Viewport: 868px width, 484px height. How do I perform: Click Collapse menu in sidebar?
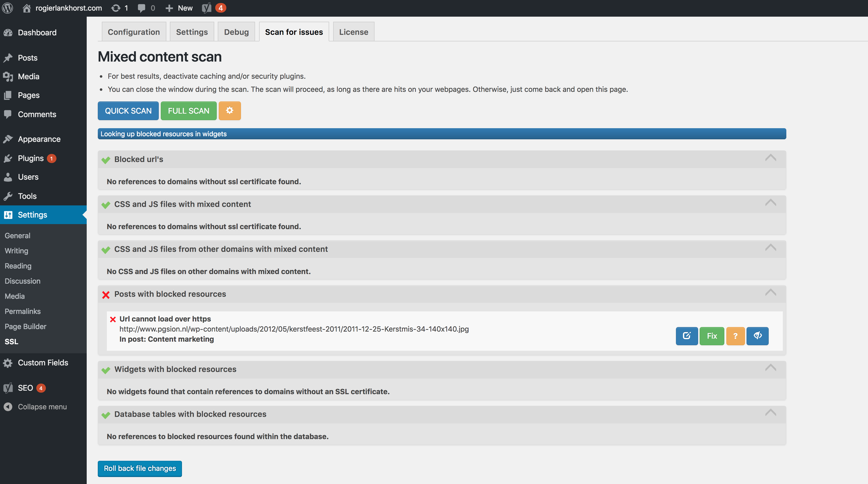tap(42, 407)
